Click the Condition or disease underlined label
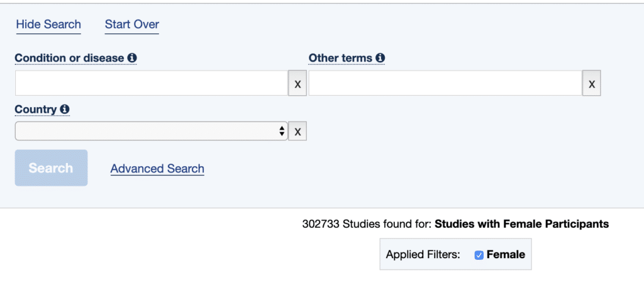This screenshot has width=644, height=282. pos(69,59)
